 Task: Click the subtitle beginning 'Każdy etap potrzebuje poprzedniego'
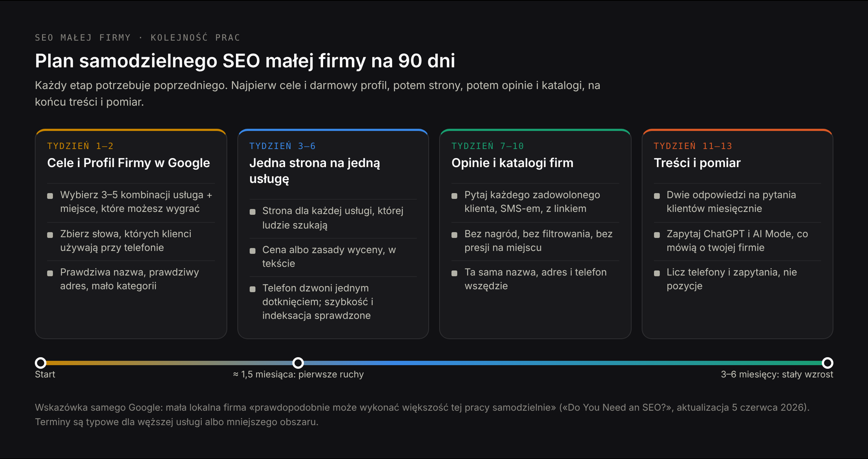tap(317, 94)
